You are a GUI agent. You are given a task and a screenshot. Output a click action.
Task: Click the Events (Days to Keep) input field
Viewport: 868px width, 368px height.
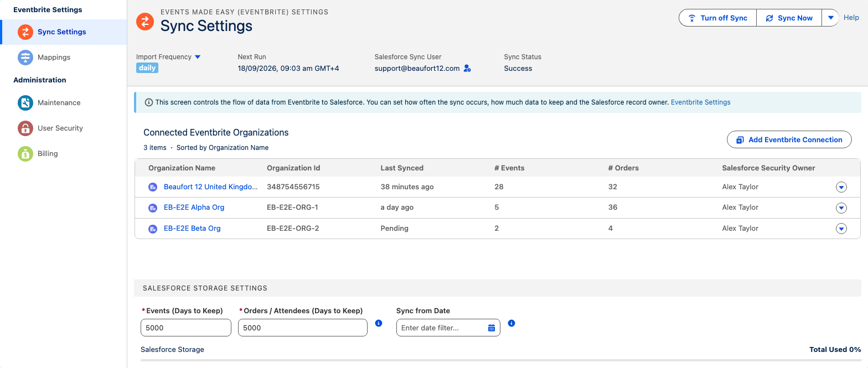tap(186, 328)
